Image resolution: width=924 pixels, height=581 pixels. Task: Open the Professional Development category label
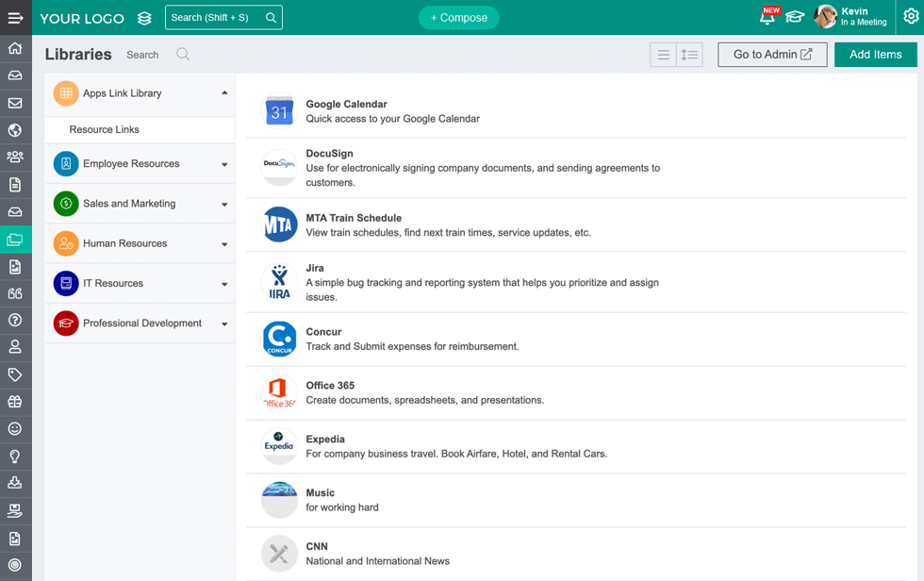142,323
